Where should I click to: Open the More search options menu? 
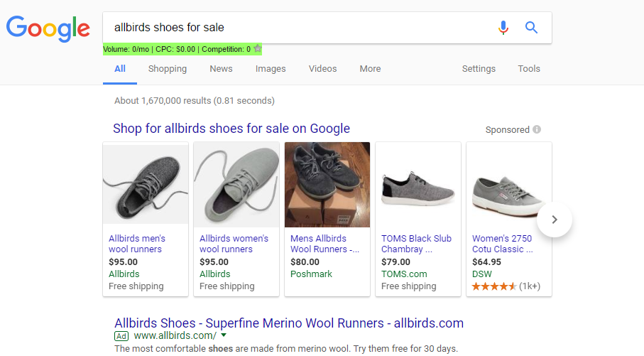click(370, 69)
